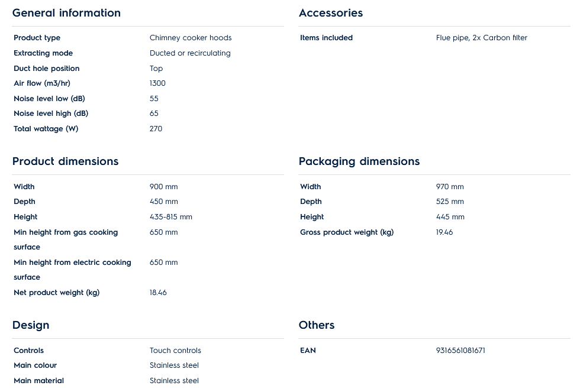This screenshot has height=392, width=580.
Task: Click the Accessories section heading
Action: tap(331, 13)
